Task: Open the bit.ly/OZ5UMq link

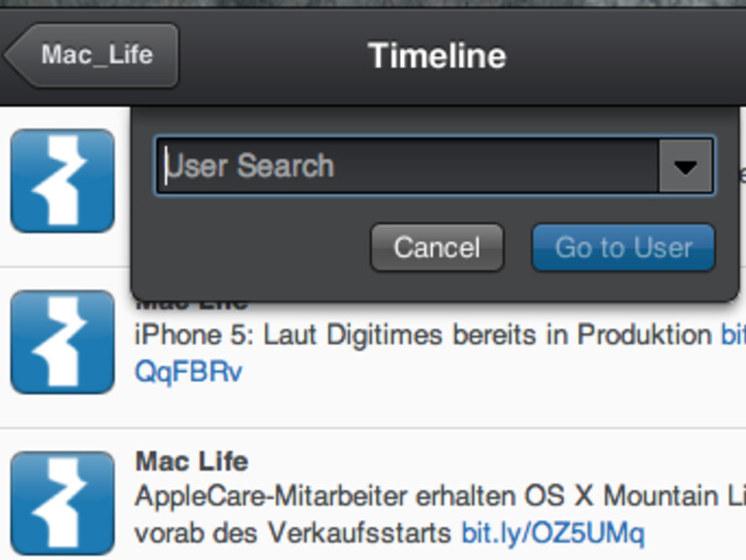Action: tap(552, 533)
